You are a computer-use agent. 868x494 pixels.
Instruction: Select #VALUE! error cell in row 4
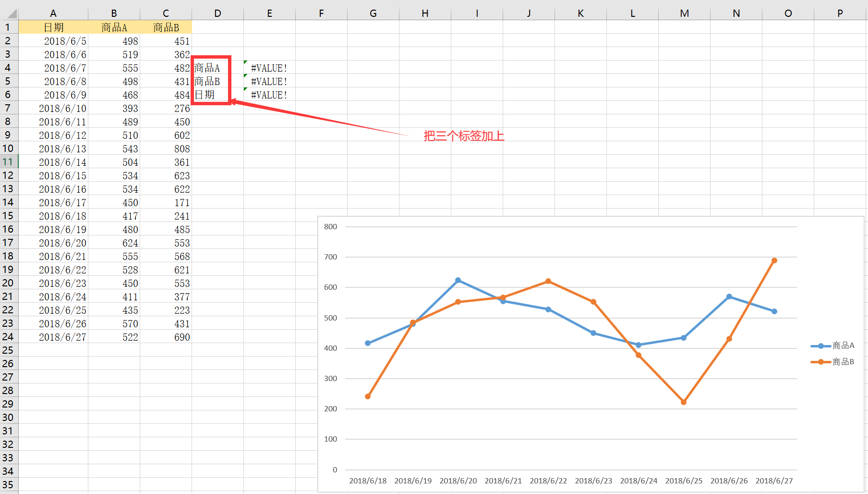tap(269, 68)
